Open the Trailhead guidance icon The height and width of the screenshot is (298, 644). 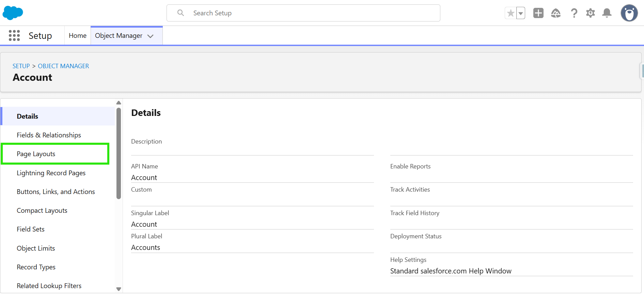556,13
